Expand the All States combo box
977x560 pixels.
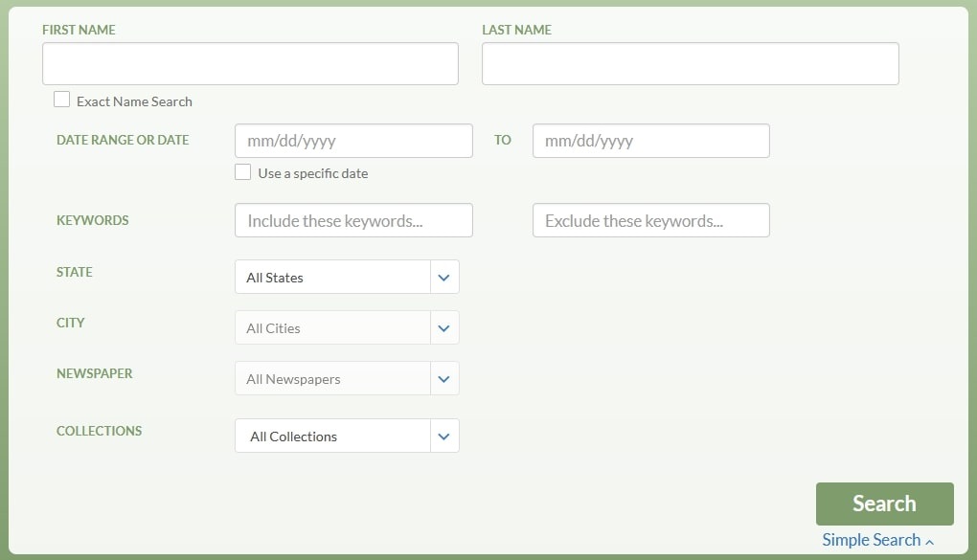coord(347,278)
